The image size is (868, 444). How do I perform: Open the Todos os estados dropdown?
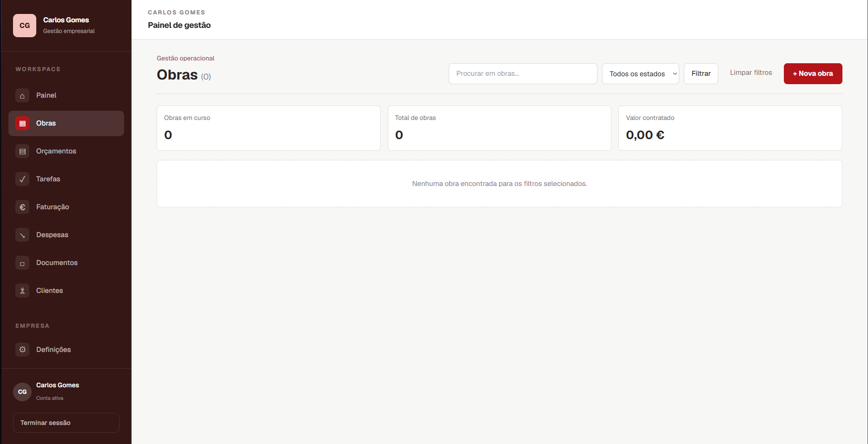click(x=640, y=73)
